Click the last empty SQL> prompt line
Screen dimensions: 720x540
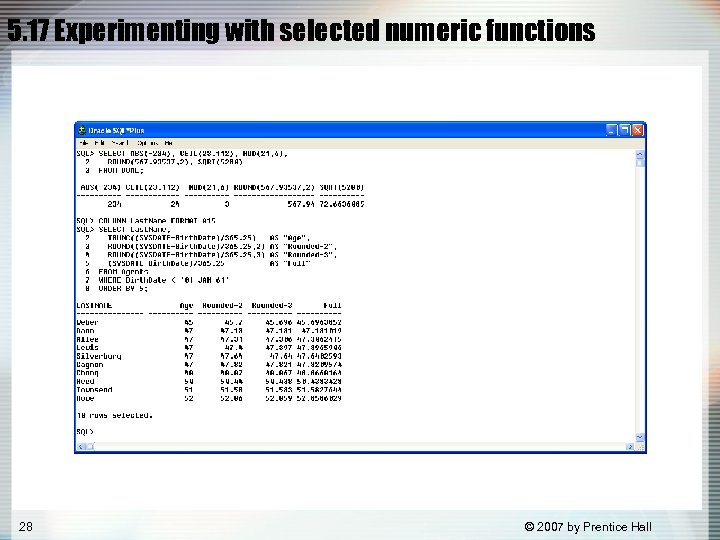click(85, 432)
